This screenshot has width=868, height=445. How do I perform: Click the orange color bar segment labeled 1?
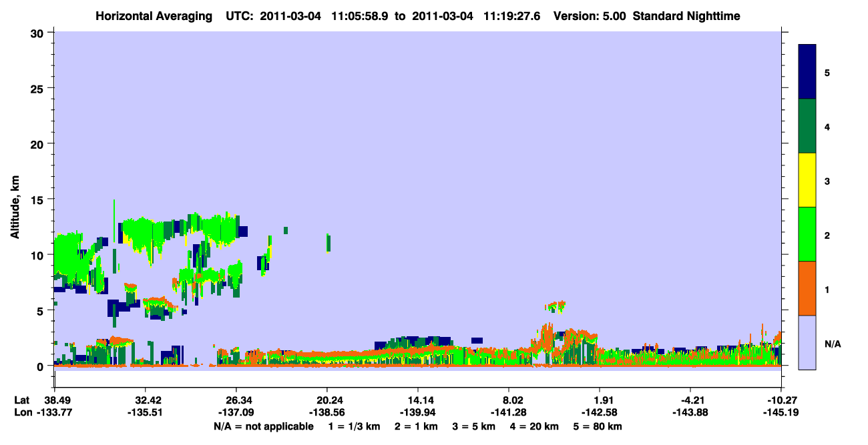pyautogui.click(x=807, y=288)
